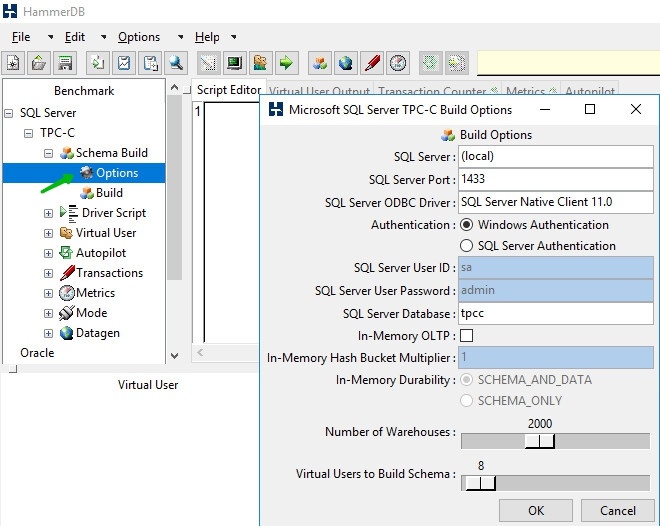Image resolution: width=660 pixels, height=526 pixels.
Task: Collapse the SQL Server tree node
Action: click(x=8, y=113)
